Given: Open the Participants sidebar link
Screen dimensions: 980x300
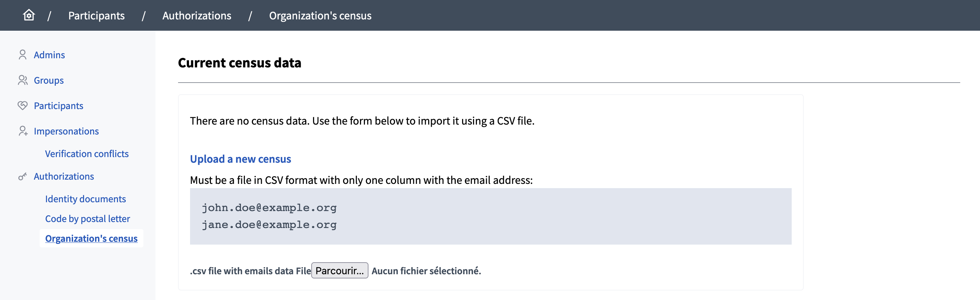Looking at the screenshot, I should (x=59, y=106).
